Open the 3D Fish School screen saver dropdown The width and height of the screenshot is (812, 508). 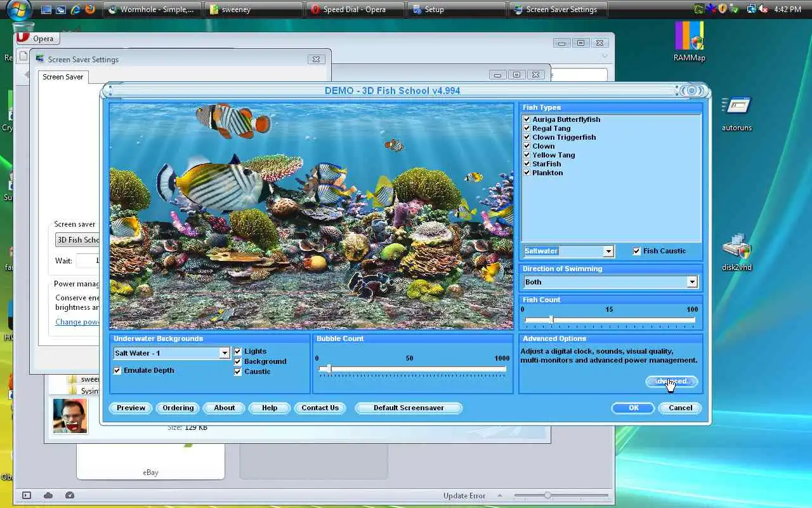(x=78, y=240)
